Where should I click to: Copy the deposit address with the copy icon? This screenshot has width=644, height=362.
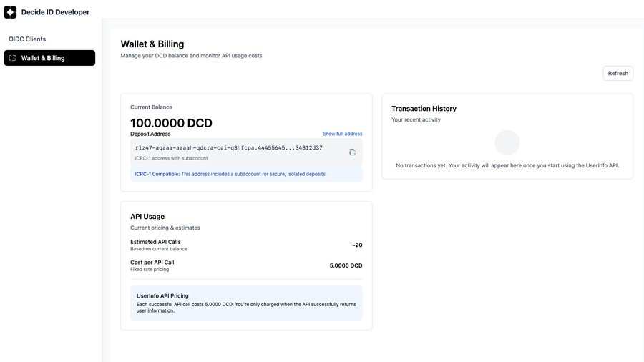pyautogui.click(x=352, y=152)
